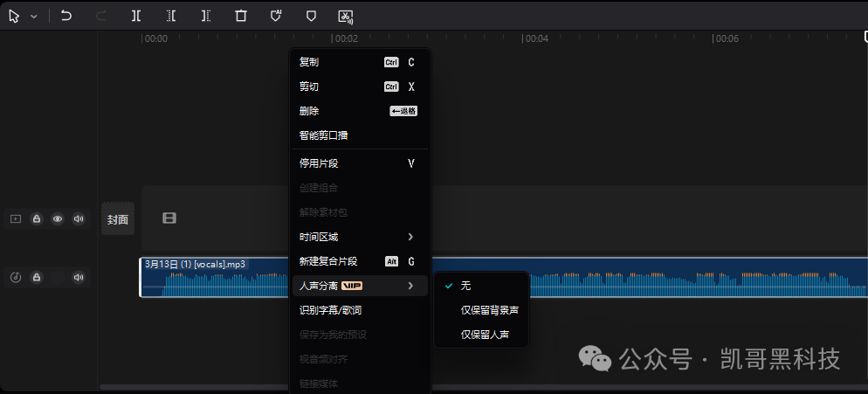Expand the 时间区域 submenu
Screen dimensions: 868x394
pyautogui.click(x=359, y=237)
